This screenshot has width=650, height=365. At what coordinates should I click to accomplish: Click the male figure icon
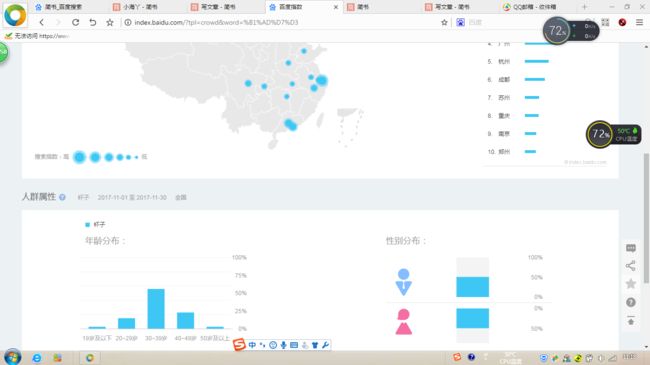coord(403,282)
